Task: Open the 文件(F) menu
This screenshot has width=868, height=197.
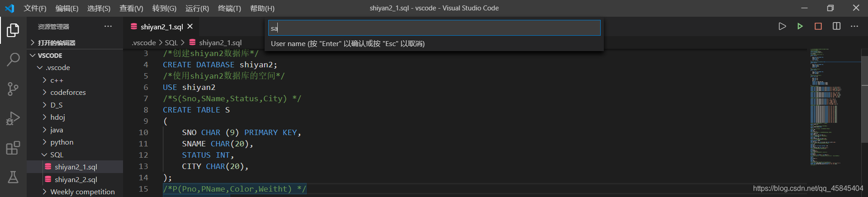Action: tap(35, 8)
